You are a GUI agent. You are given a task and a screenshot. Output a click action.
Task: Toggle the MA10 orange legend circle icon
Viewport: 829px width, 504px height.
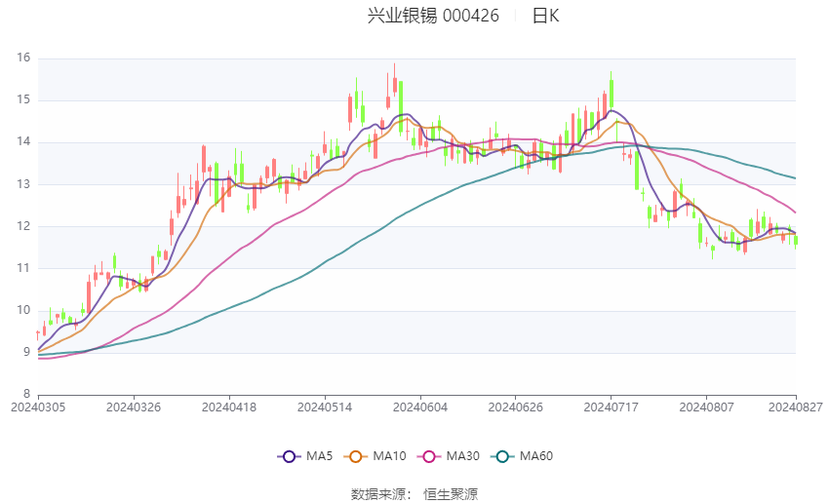[355, 456]
